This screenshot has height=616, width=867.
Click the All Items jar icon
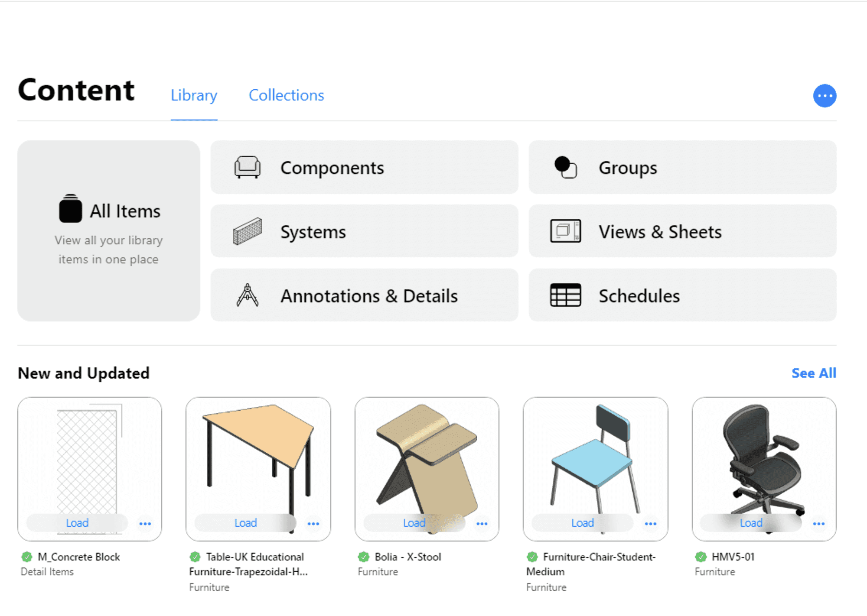[70, 209]
